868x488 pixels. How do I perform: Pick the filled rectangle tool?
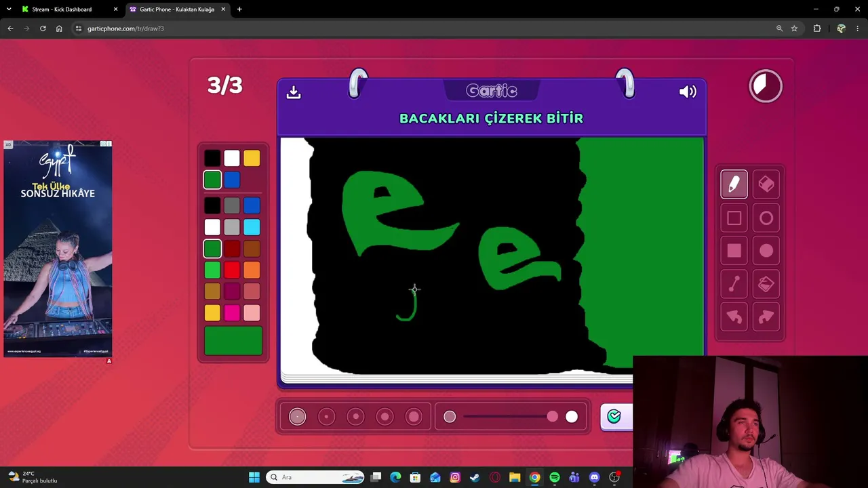click(734, 251)
